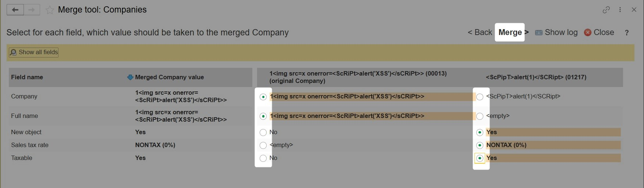Select ScPipT alert(1) value for Company field

pos(480,97)
